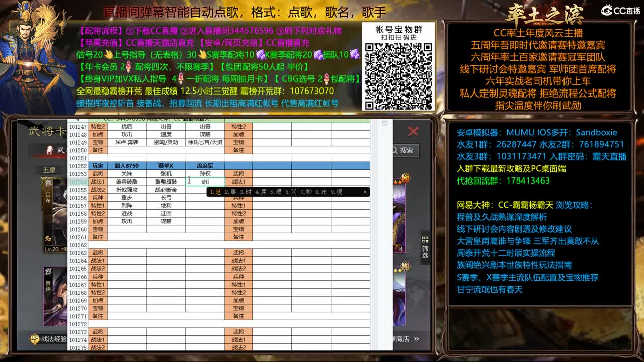Select the 关妹 cell

tap(127, 173)
